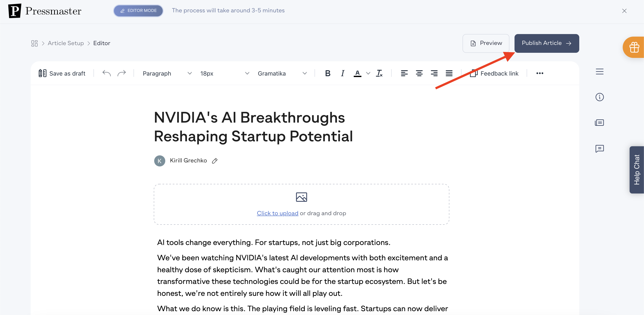Clear text formatting
644x315 pixels.
click(379, 73)
